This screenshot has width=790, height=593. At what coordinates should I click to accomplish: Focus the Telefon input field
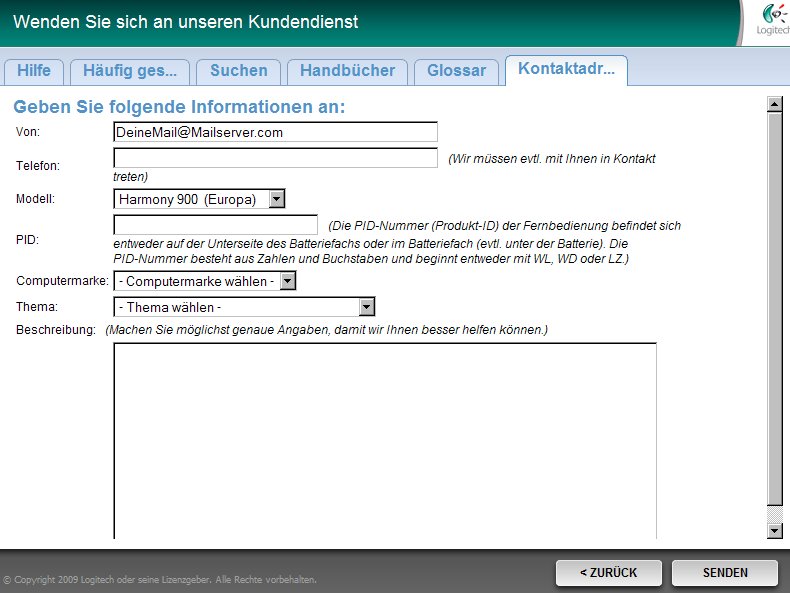(x=275, y=158)
